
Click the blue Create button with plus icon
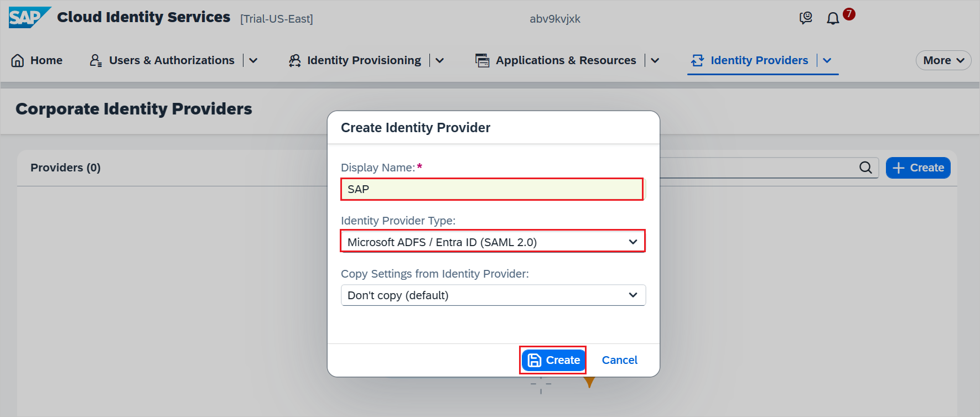click(x=917, y=167)
